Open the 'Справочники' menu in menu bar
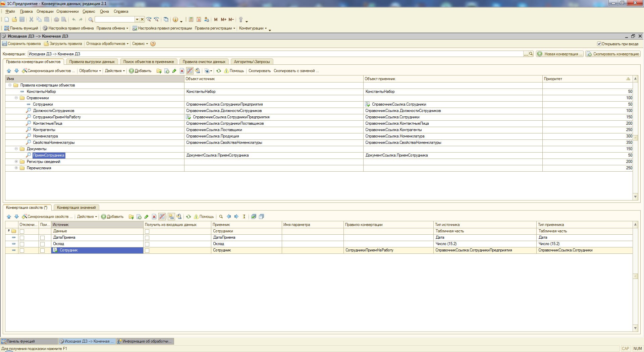The height and width of the screenshot is (352, 644). 67,11
